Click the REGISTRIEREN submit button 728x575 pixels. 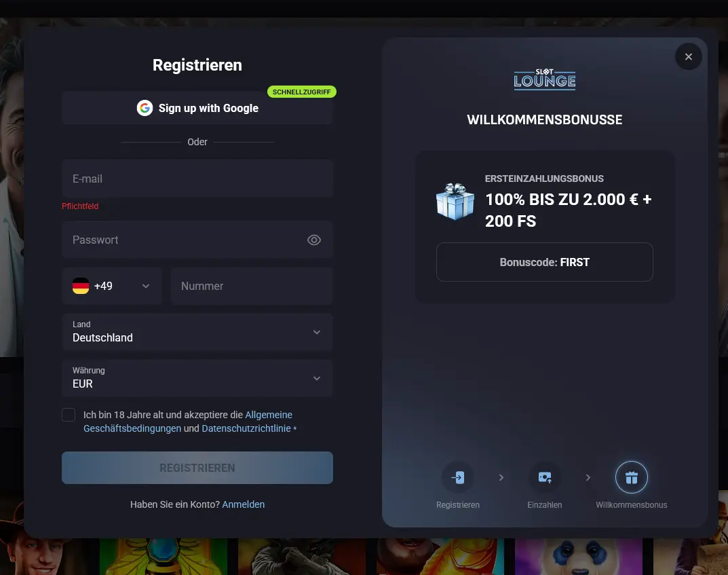click(x=197, y=468)
